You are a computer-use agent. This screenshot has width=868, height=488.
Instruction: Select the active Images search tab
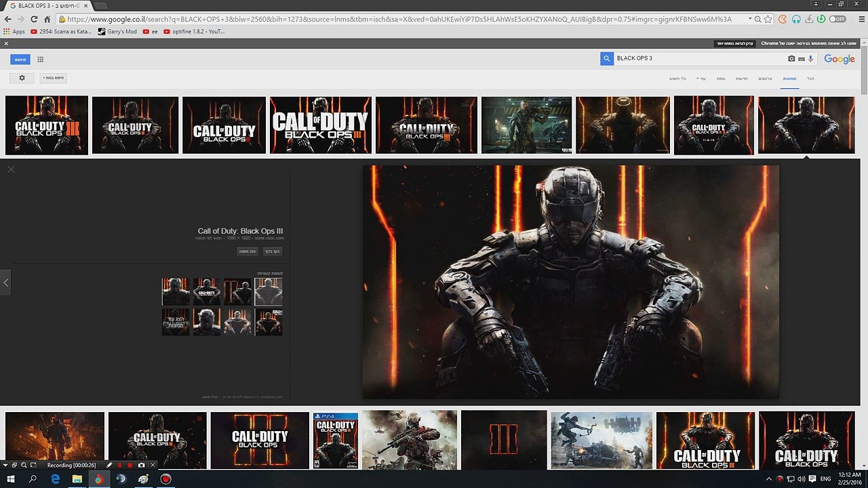point(790,79)
